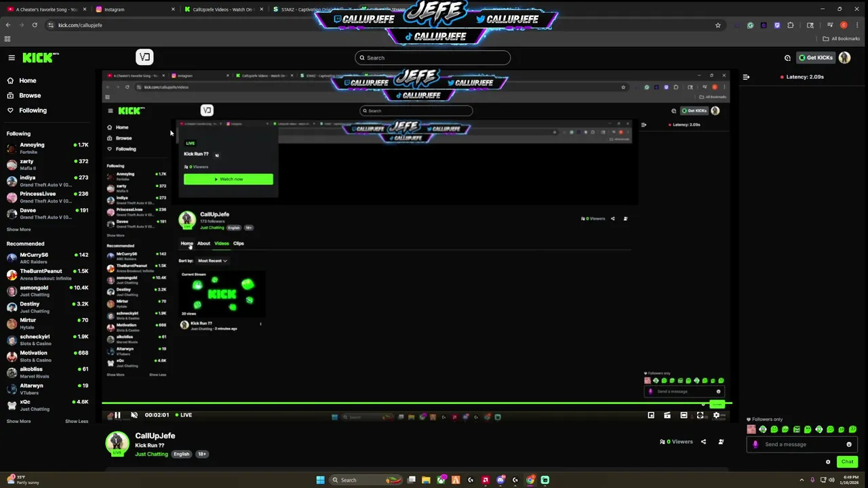Open chat settings gear
868x488 pixels.
(828, 462)
